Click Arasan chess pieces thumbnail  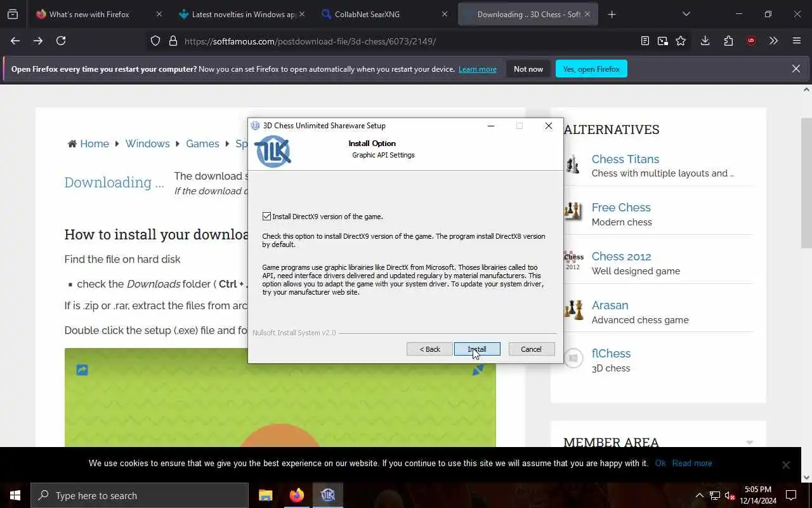coord(573,310)
